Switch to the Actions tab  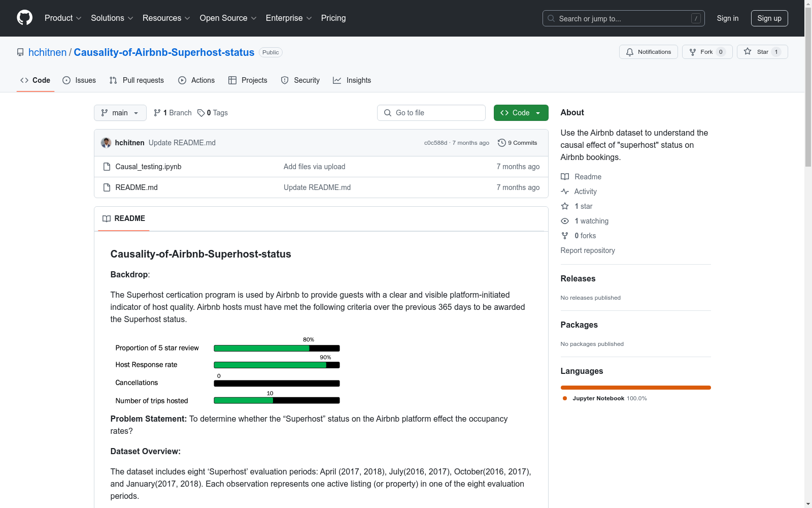pyautogui.click(x=196, y=80)
